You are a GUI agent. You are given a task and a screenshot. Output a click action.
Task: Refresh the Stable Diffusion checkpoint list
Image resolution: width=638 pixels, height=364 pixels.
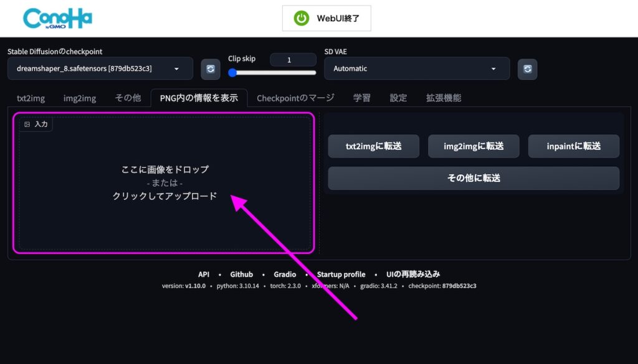[x=211, y=69]
